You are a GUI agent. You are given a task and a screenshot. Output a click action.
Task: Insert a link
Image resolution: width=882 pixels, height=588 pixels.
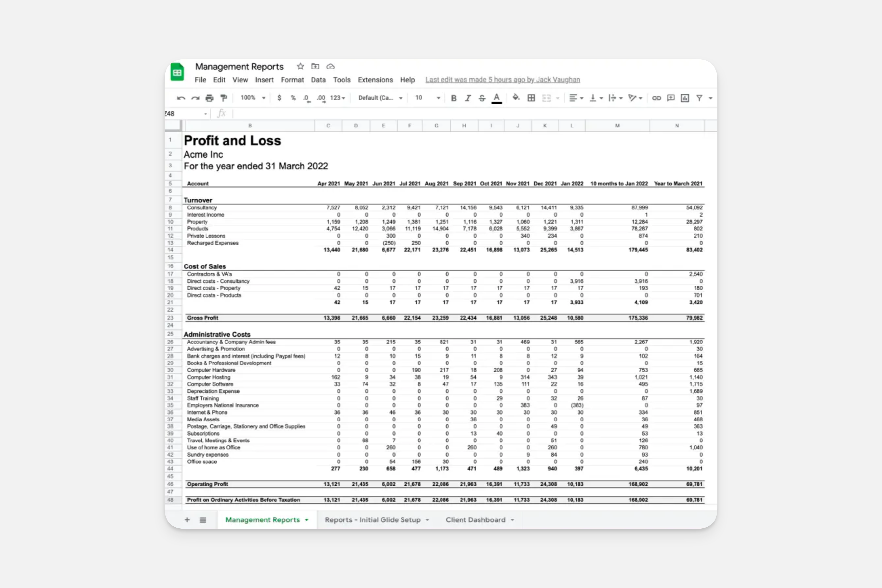[656, 98]
